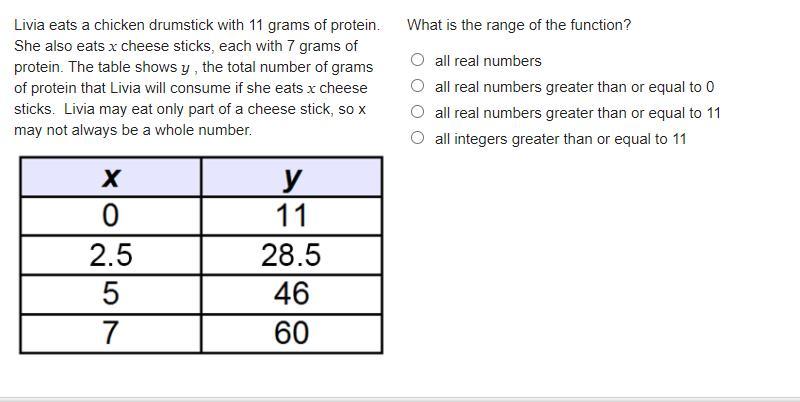Click the y-value cell showing 11
The image size is (800, 402).
(291, 216)
